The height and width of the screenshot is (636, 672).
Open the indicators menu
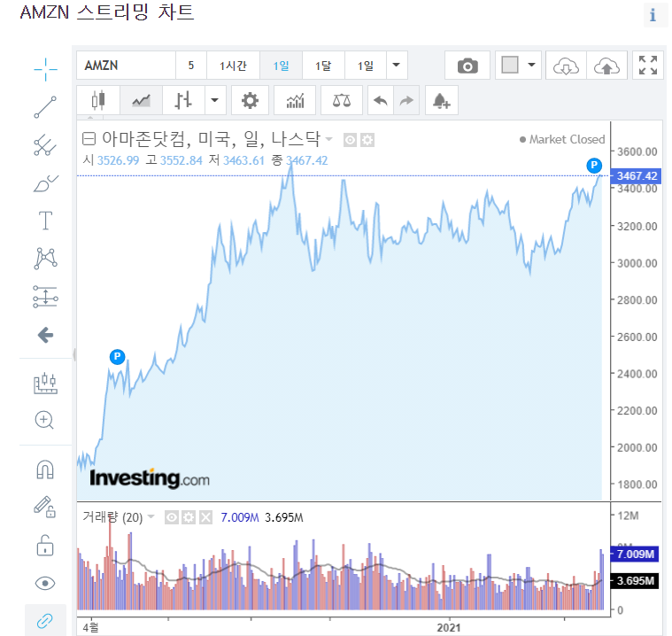coord(295,100)
